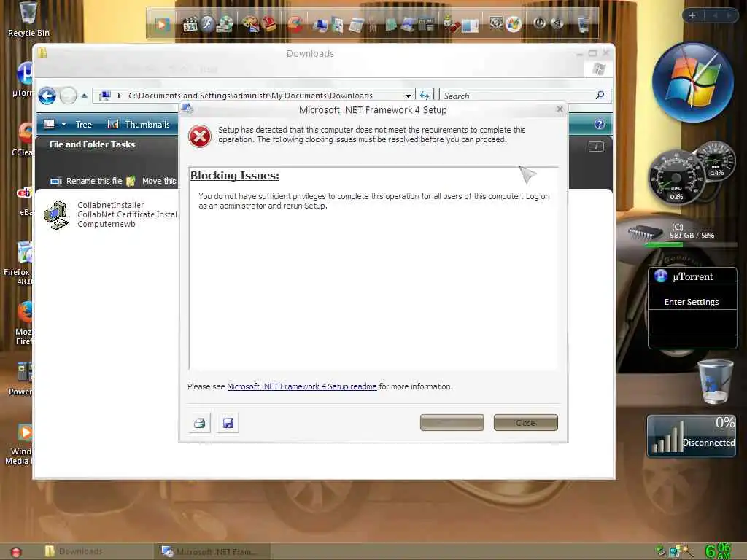The height and width of the screenshot is (560, 747).
Task: Click the blank button left of Close
Action: (x=452, y=423)
